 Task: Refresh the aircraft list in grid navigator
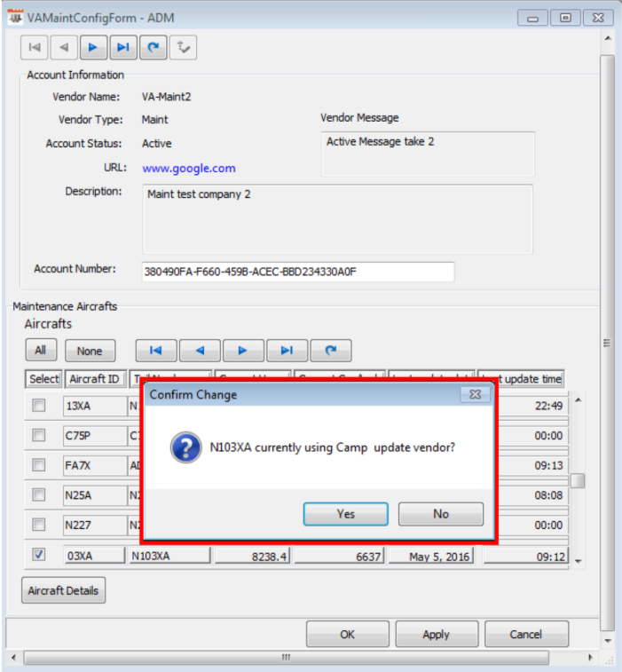(330, 351)
